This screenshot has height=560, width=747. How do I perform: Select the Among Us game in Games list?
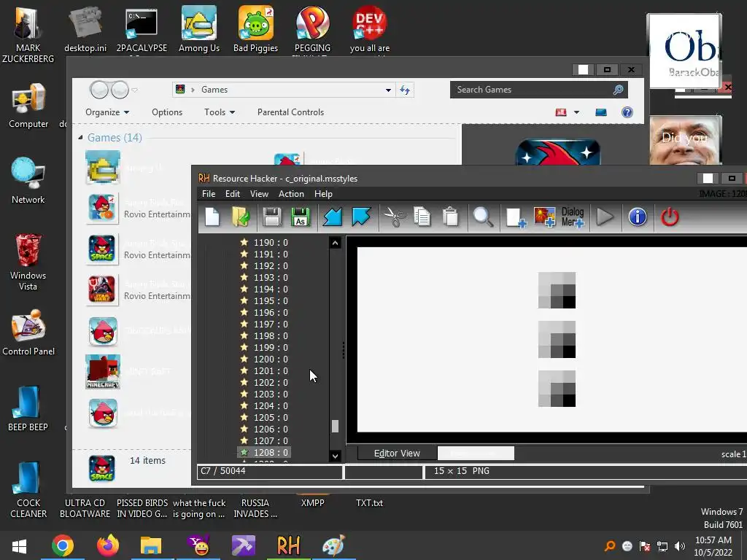(103, 168)
